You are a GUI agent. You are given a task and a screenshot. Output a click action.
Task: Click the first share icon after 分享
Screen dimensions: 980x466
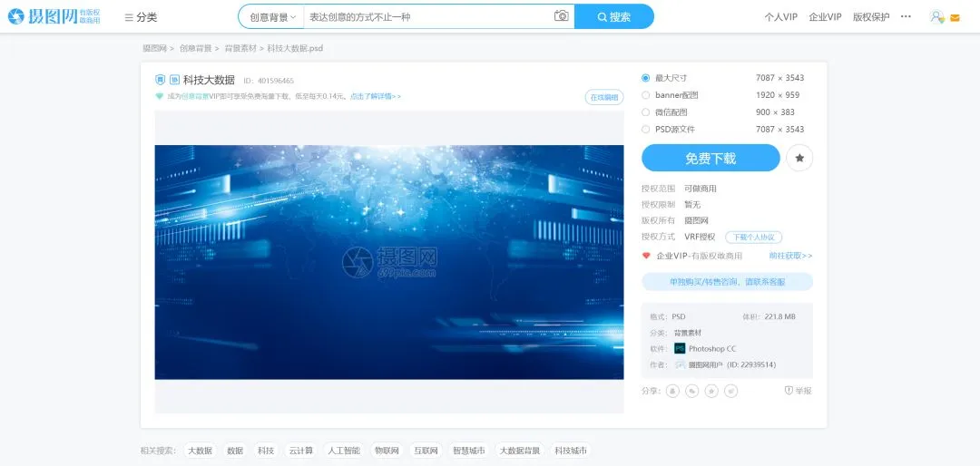673,391
